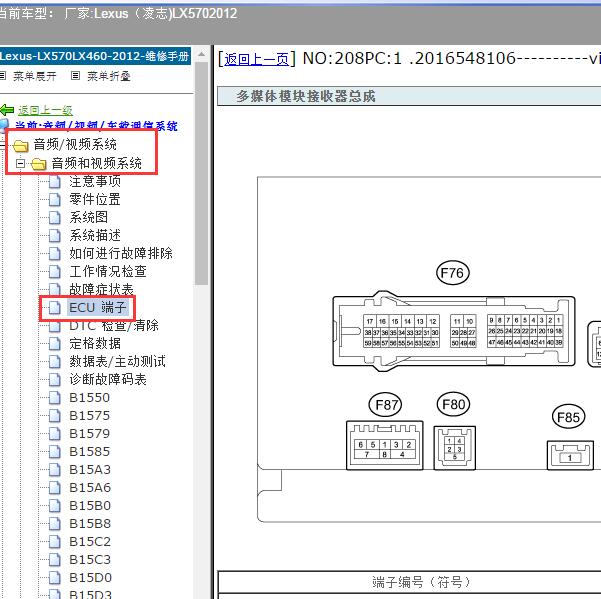Open the B1579 trouble code page

[x=90, y=434]
